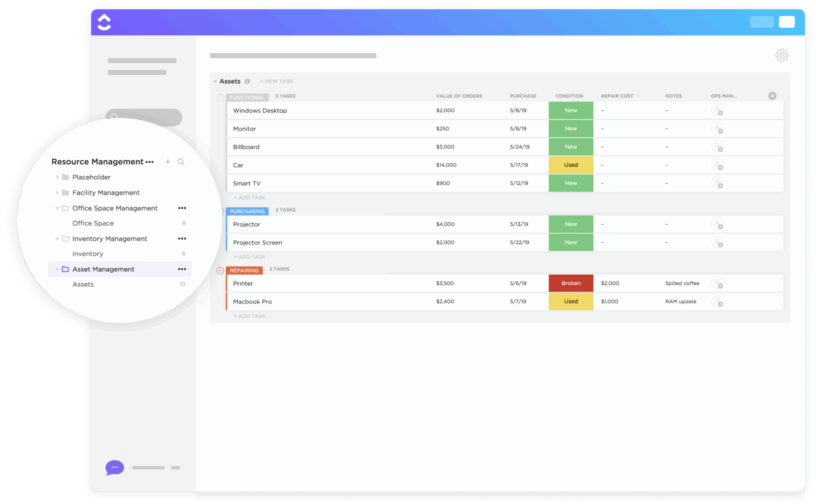This screenshot has width=816, height=504.
Task: Open the settings gear icon
Action: pos(782,55)
